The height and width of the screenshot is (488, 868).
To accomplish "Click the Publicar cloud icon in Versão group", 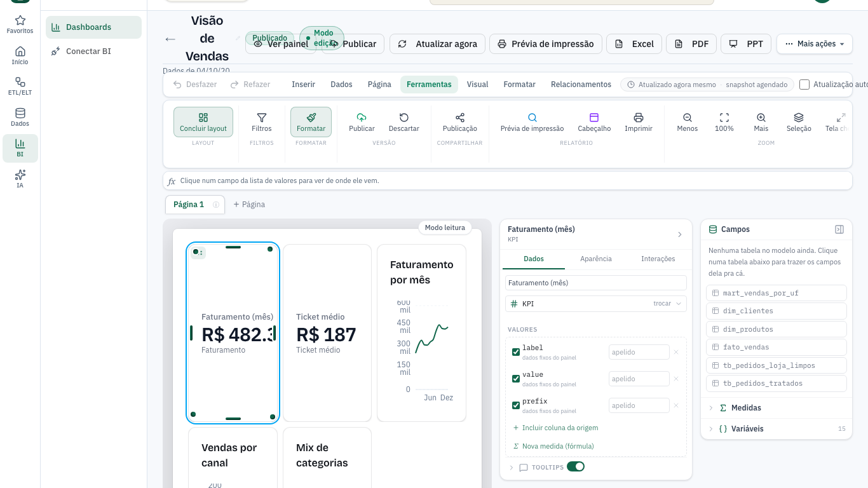I will (362, 122).
